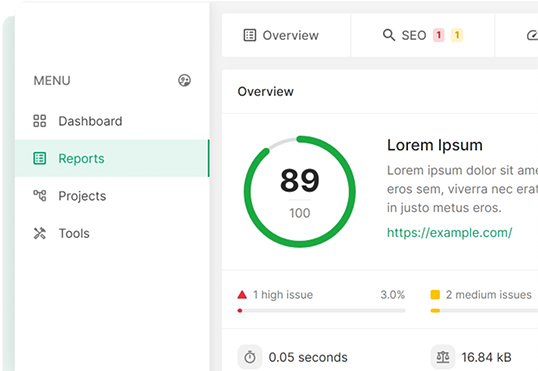Click the 3.0% percentage value
Screen dimensions: 538x371
coord(393,294)
